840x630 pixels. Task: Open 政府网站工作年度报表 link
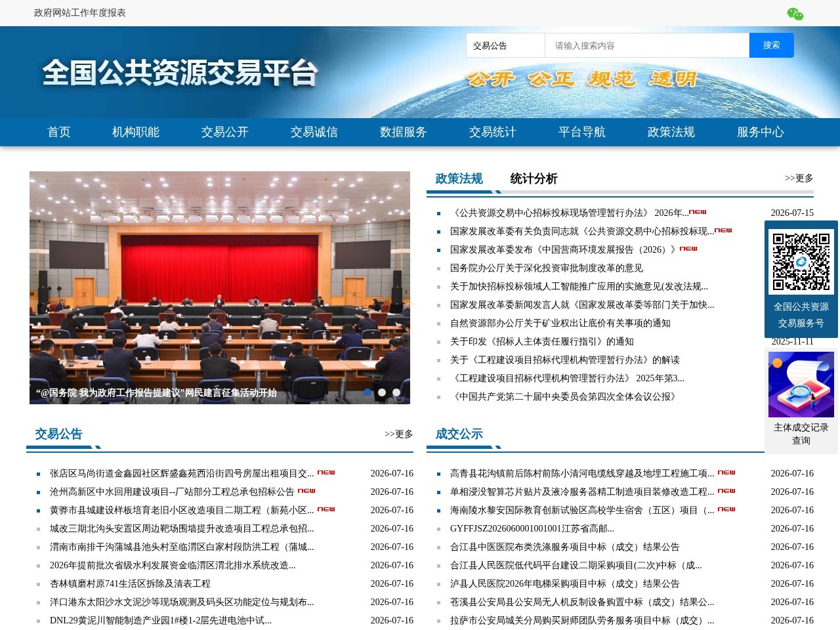pyautogui.click(x=80, y=12)
